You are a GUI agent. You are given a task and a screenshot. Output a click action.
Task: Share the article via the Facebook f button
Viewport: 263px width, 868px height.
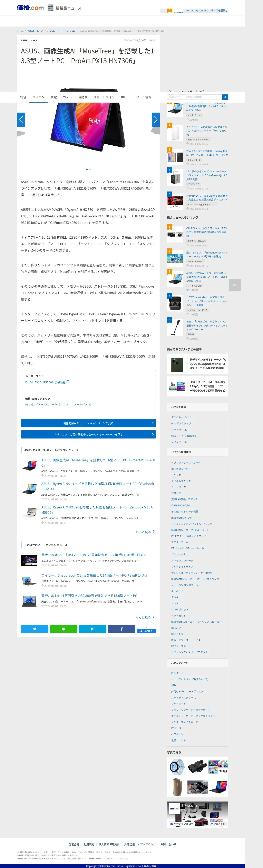[122, 629]
